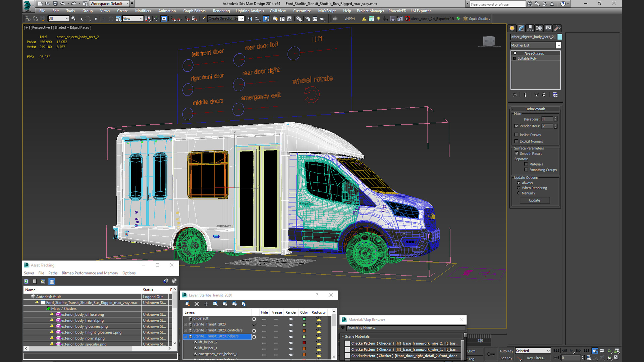Screen dimensions: 644x362
Task: Click the Redo arrow icon
Action: (73, 4)
